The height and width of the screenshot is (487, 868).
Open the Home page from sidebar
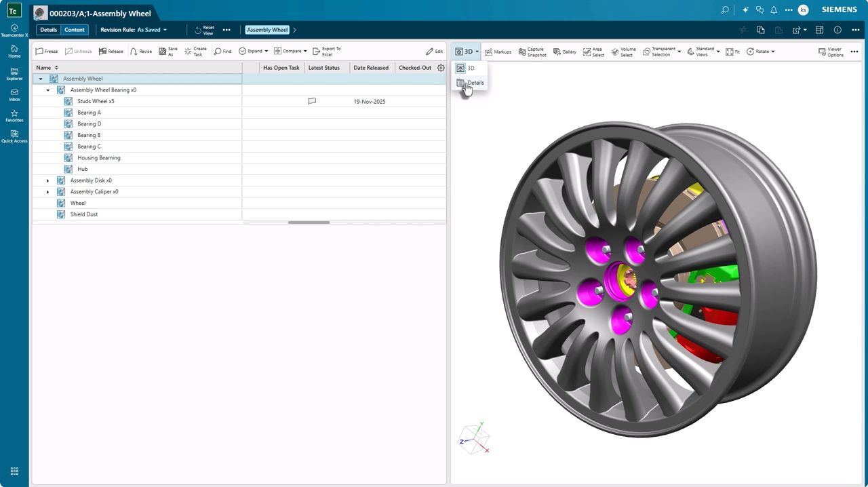point(14,52)
